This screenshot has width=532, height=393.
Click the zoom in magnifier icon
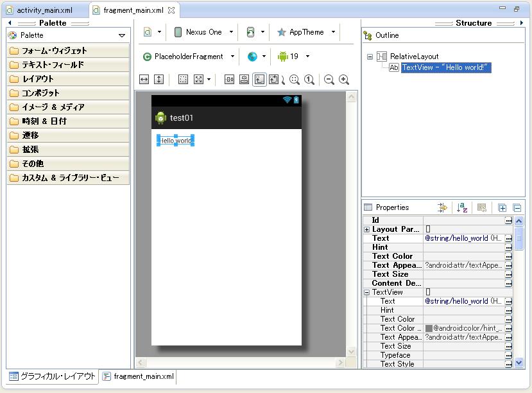point(344,80)
